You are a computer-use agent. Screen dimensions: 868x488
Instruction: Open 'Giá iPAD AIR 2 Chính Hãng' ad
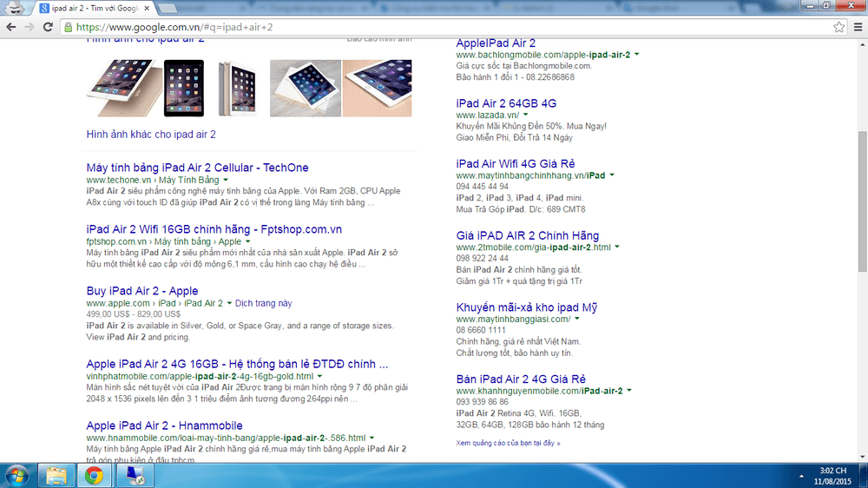tap(528, 235)
